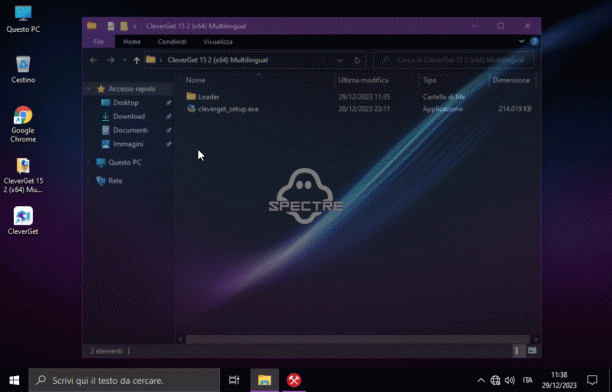Click the 2 elementi status text
Image resolution: width=612 pixels, height=392 pixels.
click(107, 351)
